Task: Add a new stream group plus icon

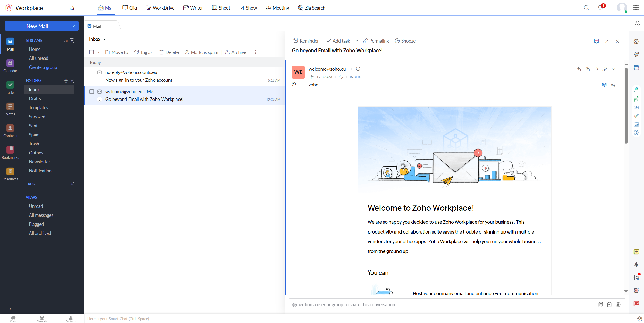Action: point(72,40)
